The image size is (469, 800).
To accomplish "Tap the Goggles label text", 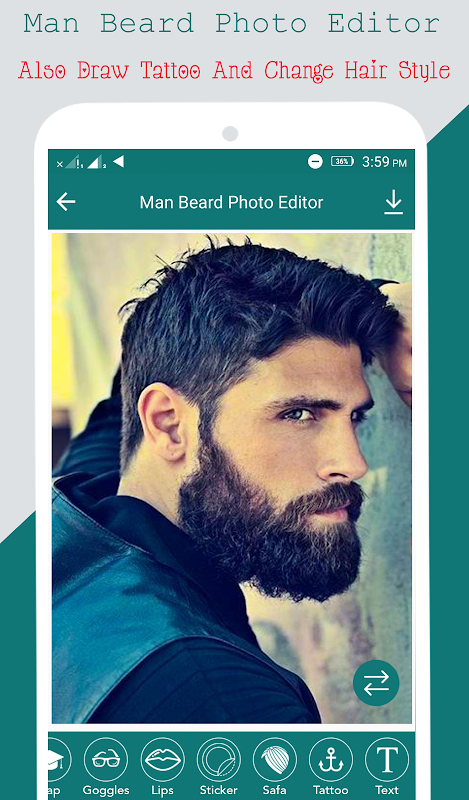I will pyautogui.click(x=106, y=791).
